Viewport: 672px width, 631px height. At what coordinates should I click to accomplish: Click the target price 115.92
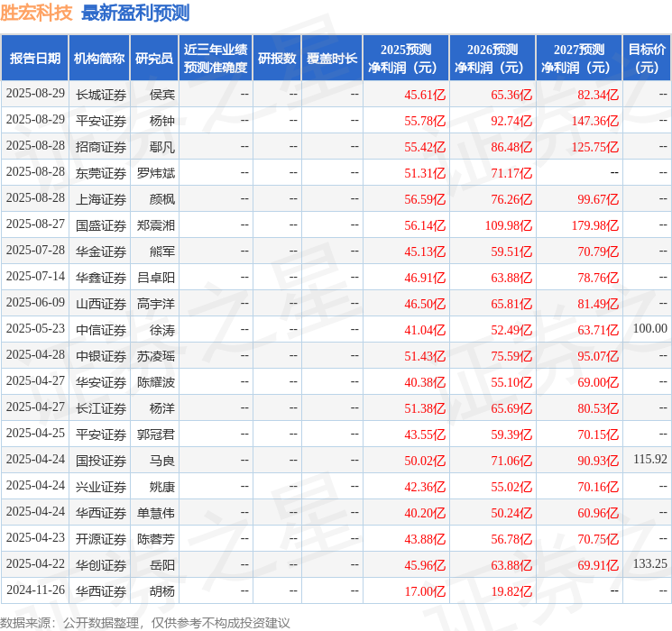(x=650, y=459)
